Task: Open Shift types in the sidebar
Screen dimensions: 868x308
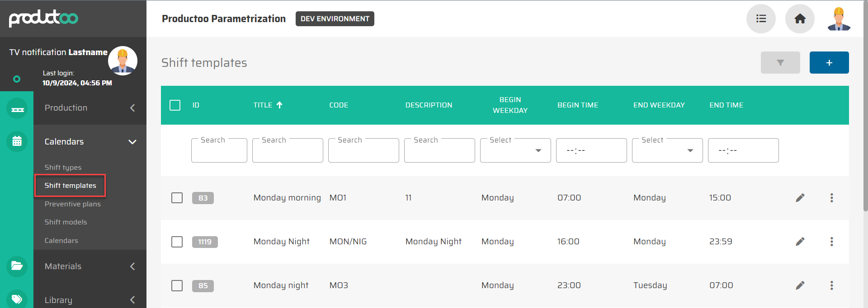Action: pyautogui.click(x=63, y=167)
